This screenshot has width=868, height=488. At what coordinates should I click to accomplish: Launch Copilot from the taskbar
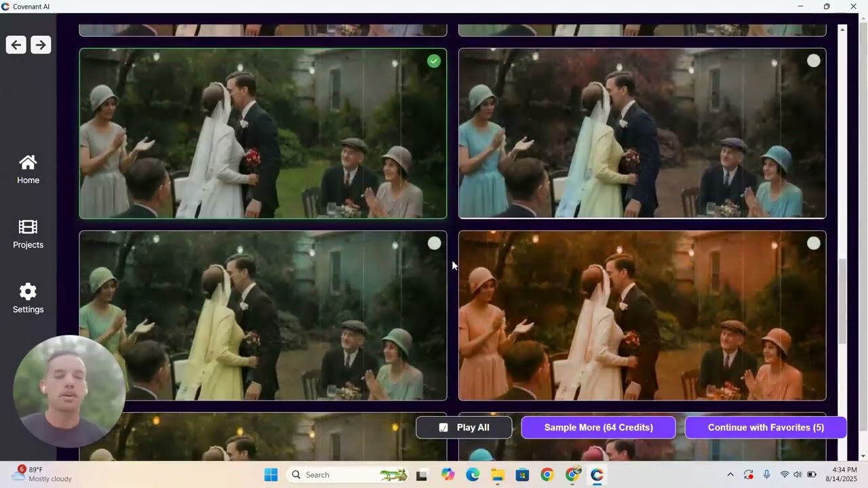pos(448,474)
